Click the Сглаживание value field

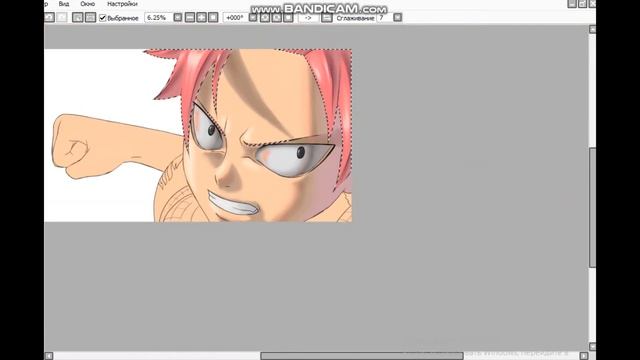coord(384,18)
